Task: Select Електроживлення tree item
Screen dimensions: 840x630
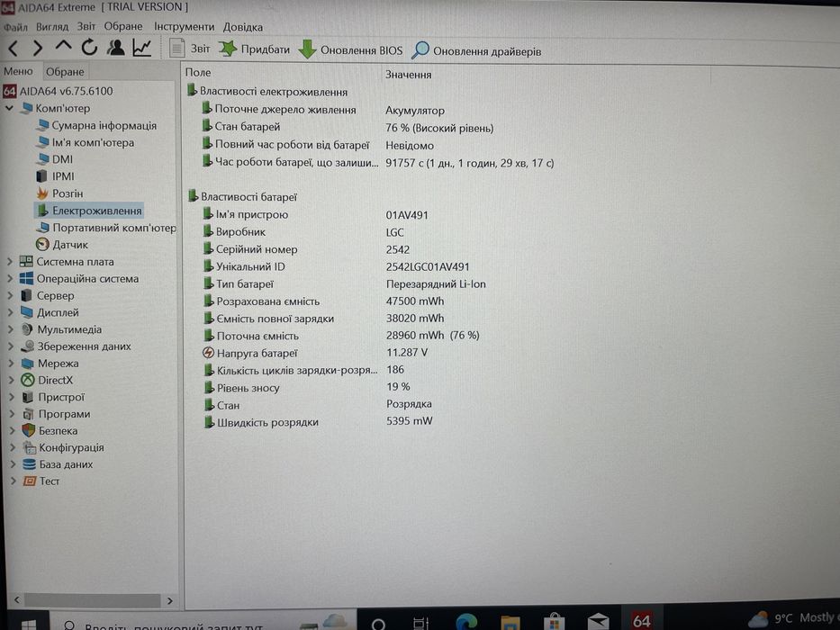Action: coord(89,211)
